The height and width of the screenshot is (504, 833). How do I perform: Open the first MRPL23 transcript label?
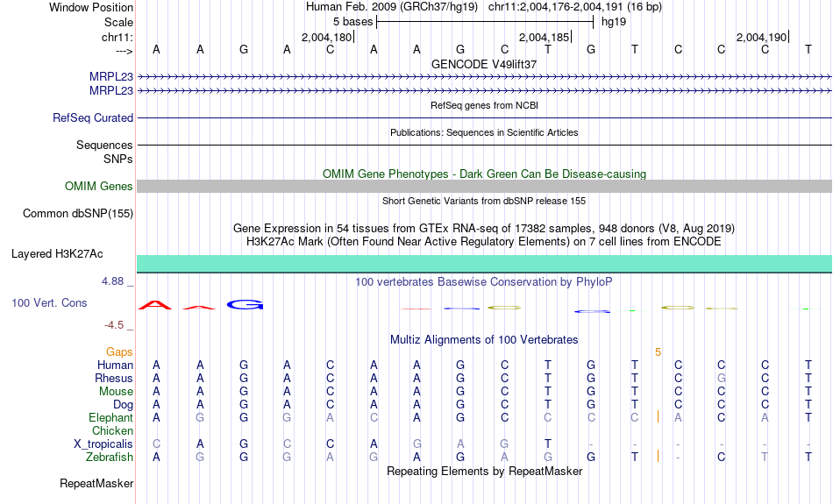pyautogui.click(x=111, y=76)
